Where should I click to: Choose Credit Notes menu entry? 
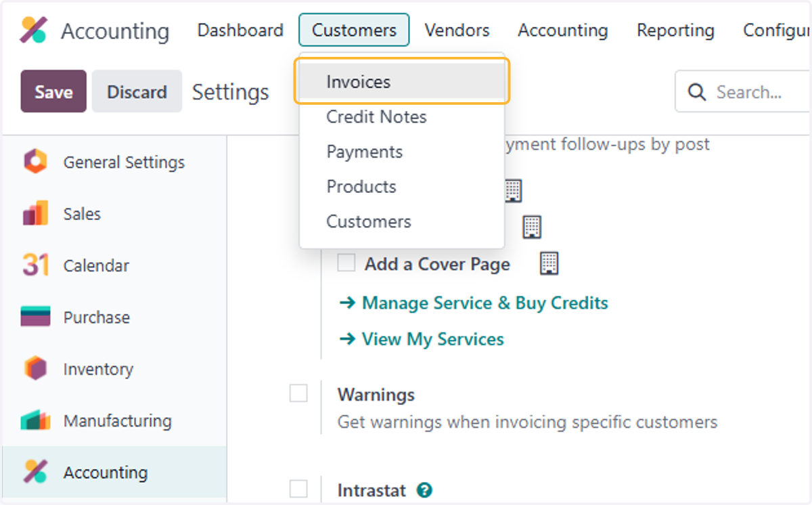coord(402,116)
